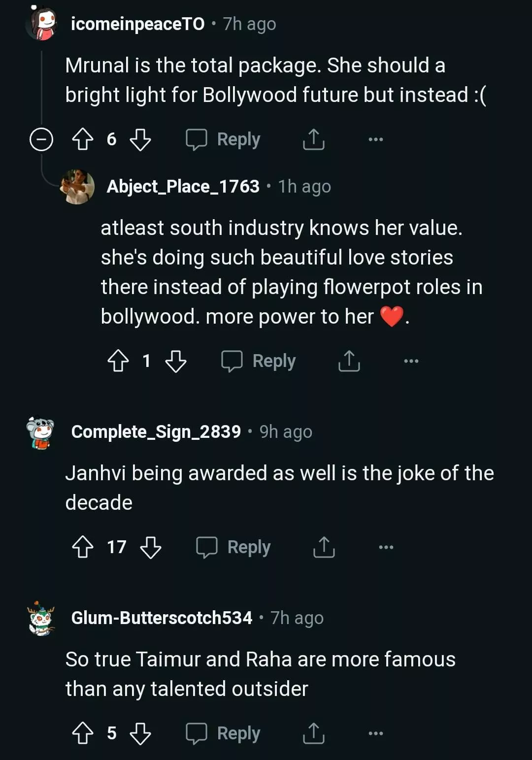532x760 pixels.
Task: Share icomeinpeaceTO's comment
Action: (313, 139)
